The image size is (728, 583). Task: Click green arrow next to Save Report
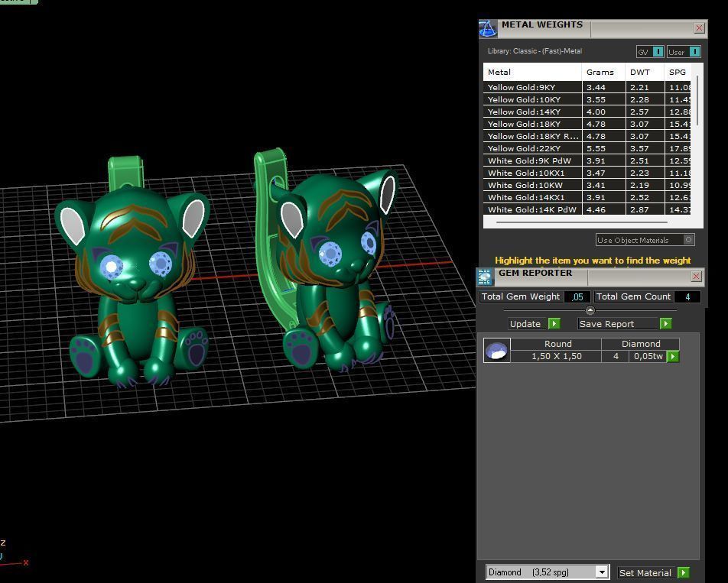tap(666, 323)
